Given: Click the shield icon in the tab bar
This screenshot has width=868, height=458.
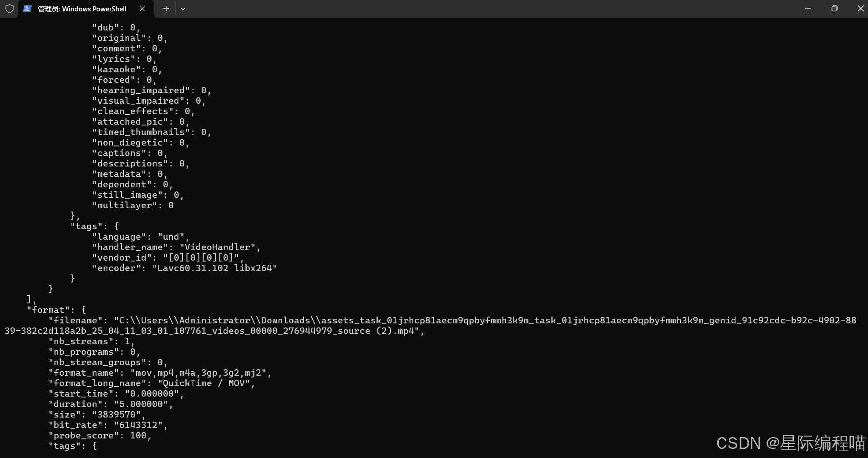Looking at the screenshot, I should (9, 9).
